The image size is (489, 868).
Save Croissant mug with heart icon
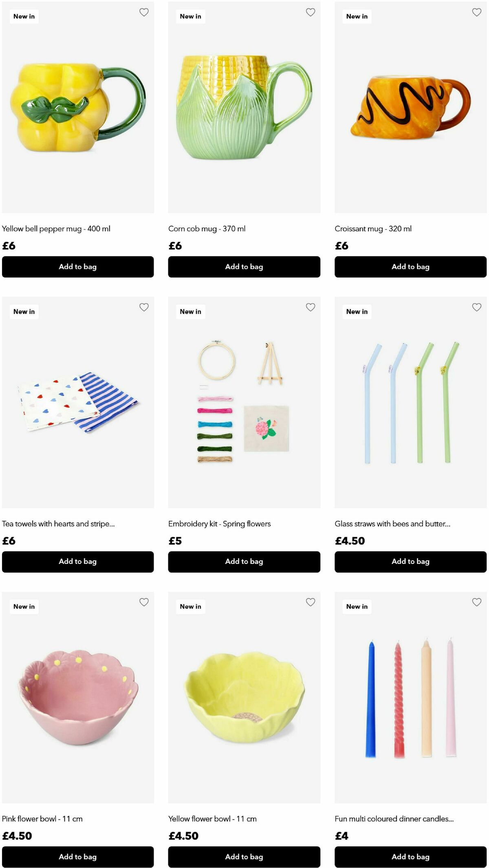tap(477, 12)
